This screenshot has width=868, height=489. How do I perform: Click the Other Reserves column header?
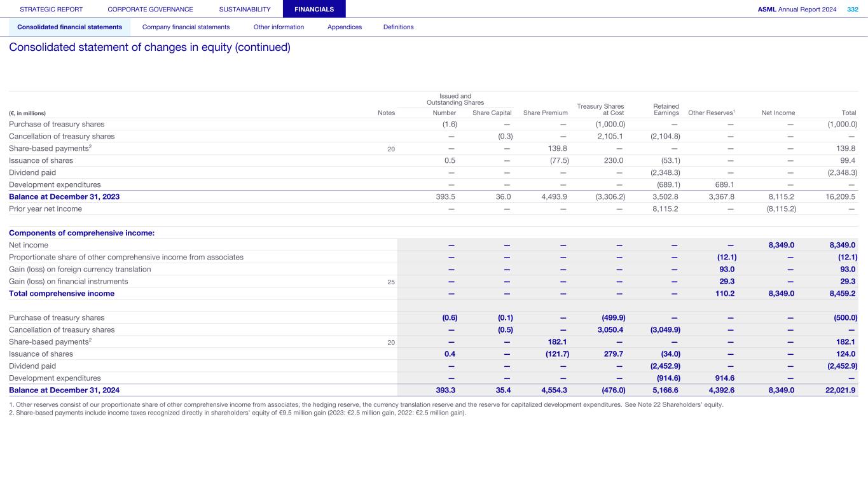point(712,113)
